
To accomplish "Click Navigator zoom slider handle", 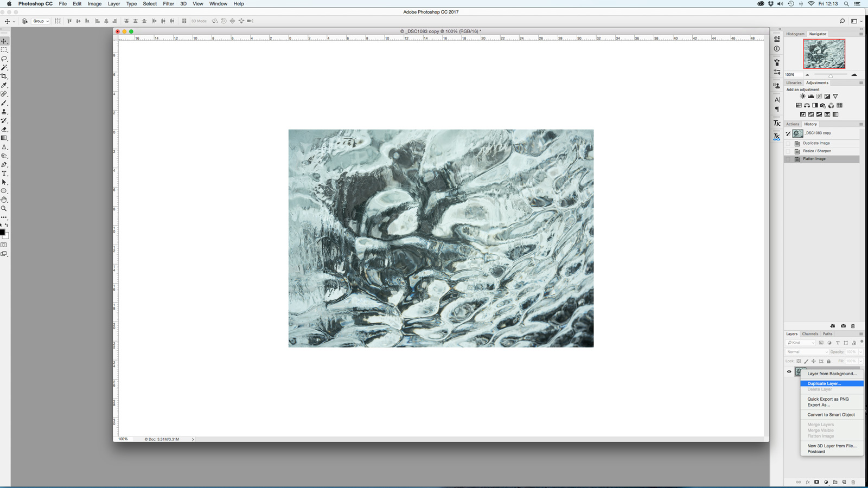I will point(831,75).
